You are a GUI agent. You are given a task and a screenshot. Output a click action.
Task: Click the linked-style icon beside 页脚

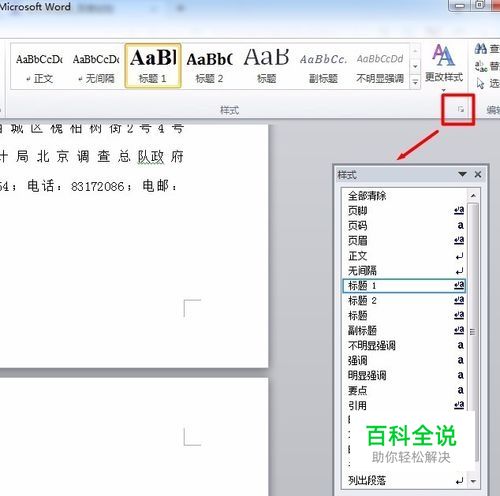click(459, 210)
